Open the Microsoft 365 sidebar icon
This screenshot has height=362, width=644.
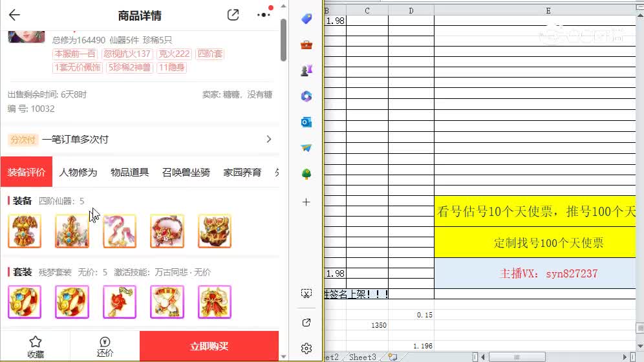306,96
